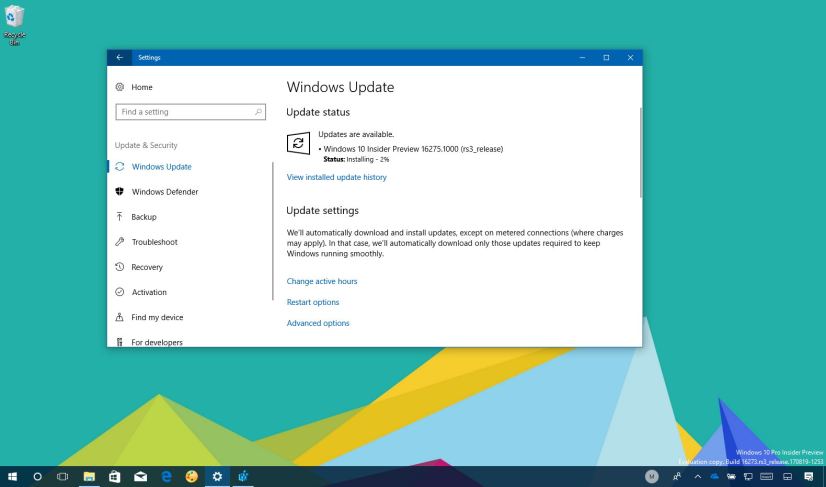Open Change active hours link

pos(322,281)
